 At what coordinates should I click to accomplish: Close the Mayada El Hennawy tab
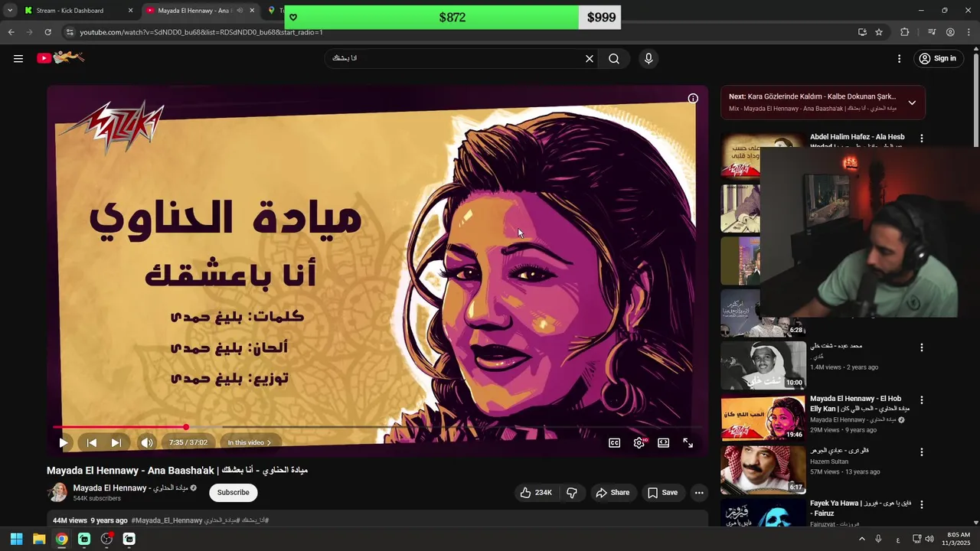pos(252,11)
